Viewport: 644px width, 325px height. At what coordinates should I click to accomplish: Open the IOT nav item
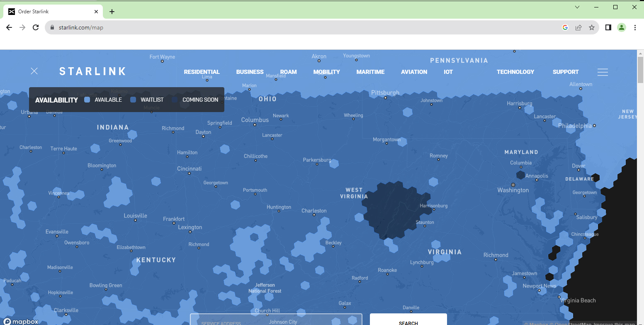[x=448, y=72]
